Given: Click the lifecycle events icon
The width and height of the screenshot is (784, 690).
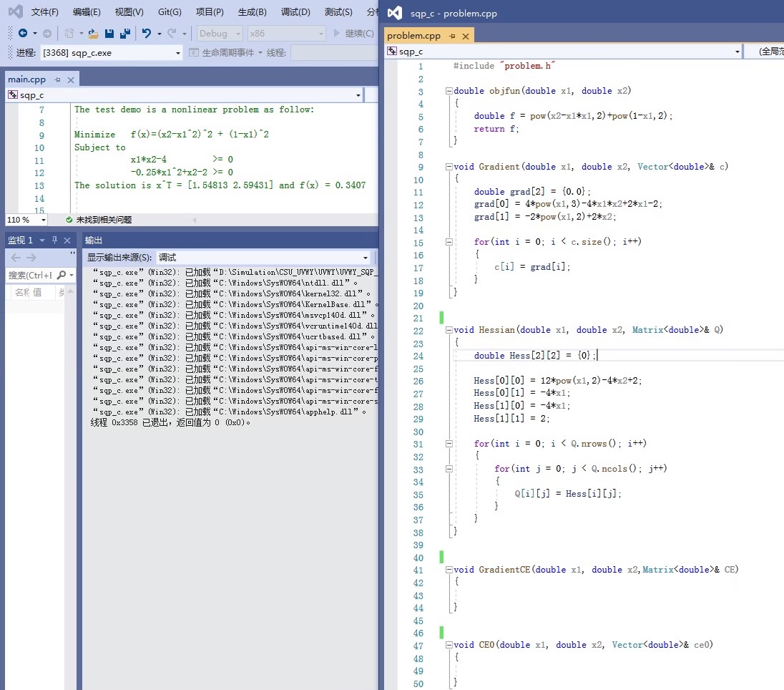Looking at the screenshot, I should 194,52.
